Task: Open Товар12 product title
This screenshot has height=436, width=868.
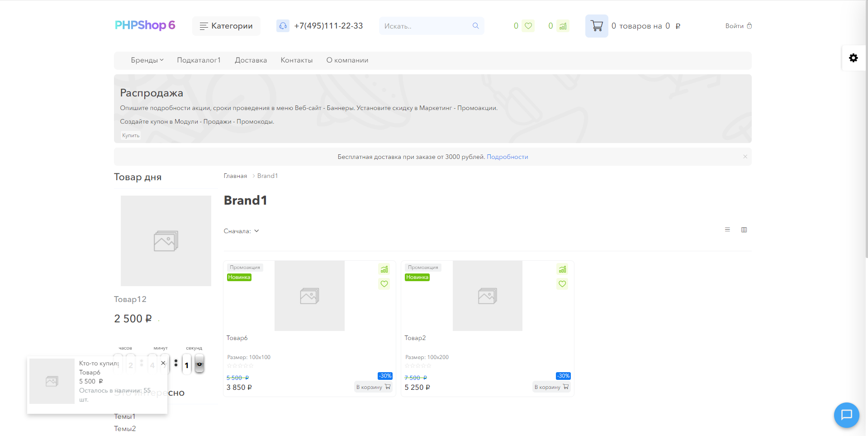Action: click(130, 299)
